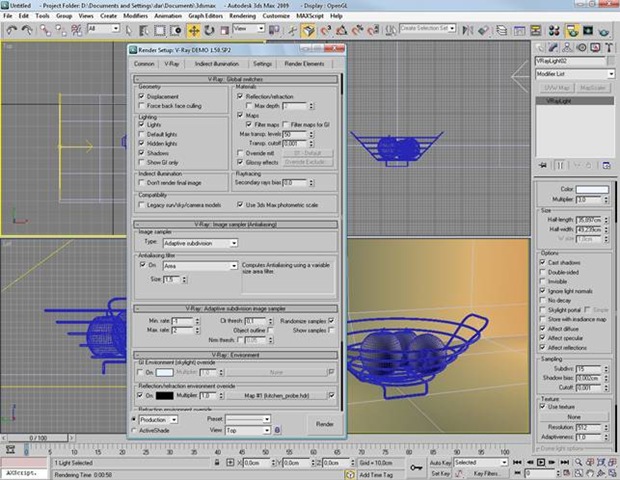Click the Create command panel tab icon
Image resolution: width=620 pixels, height=480 pixels.
[x=542, y=47]
